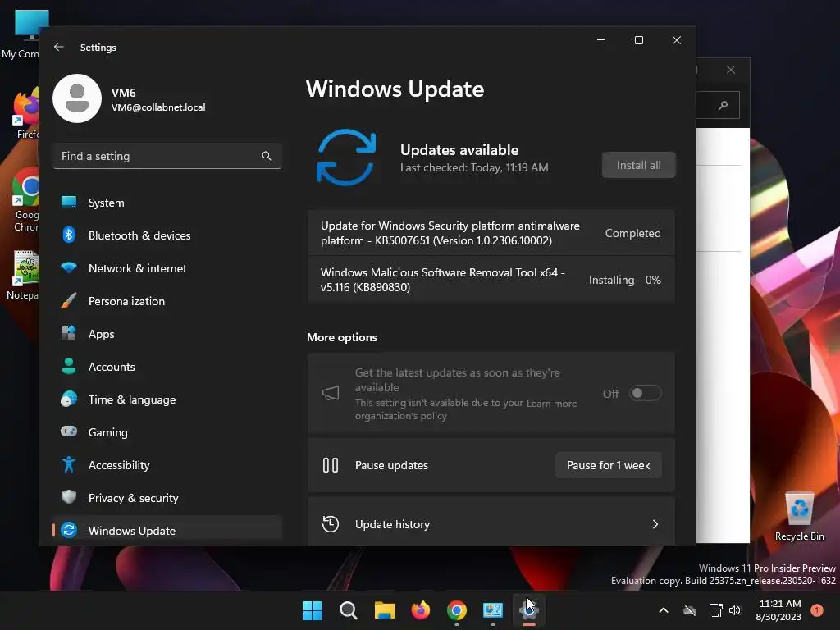Select the Apps label in sidebar
Image resolution: width=840 pixels, height=630 pixels.
pyautogui.click(x=101, y=335)
